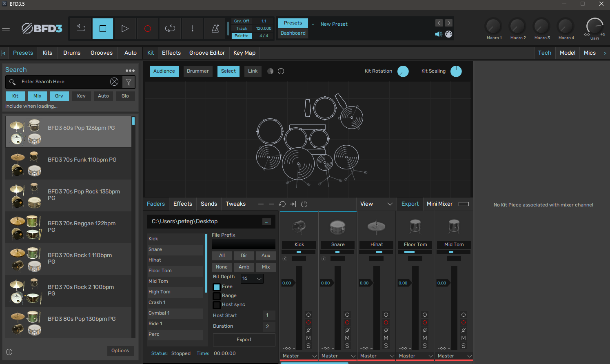Clear the search field with X icon
This screenshot has height=364, width=610.
(114, 82)
